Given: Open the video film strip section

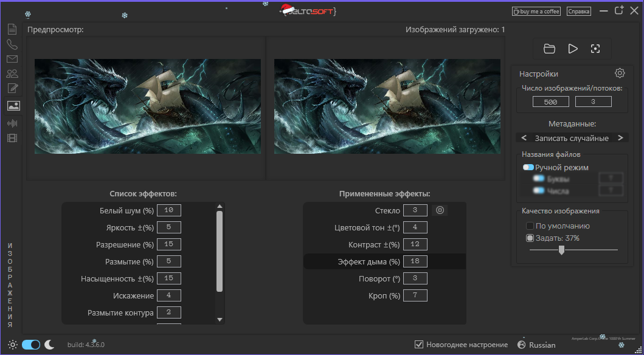Looking at the screenshot, I should click(12, 138).
